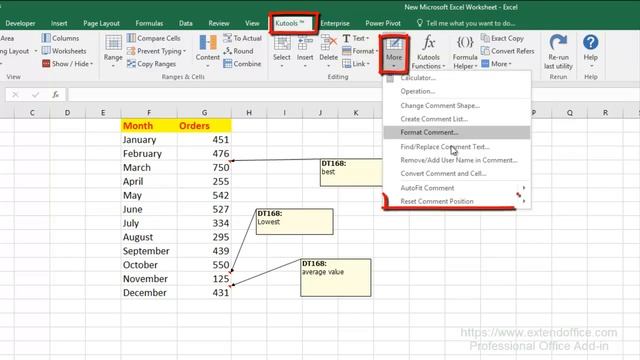This screenshot has height=360, width=640.
Task: Switch to the Enterprise tab
Action: point(335,23)
